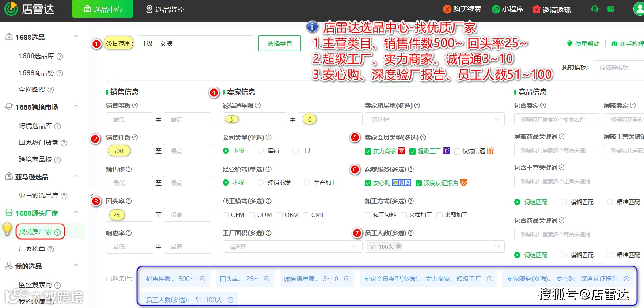Uncheck the 超级工厂 checkbox
Viewport: 644px width, 308px height.
coord(413,152)
